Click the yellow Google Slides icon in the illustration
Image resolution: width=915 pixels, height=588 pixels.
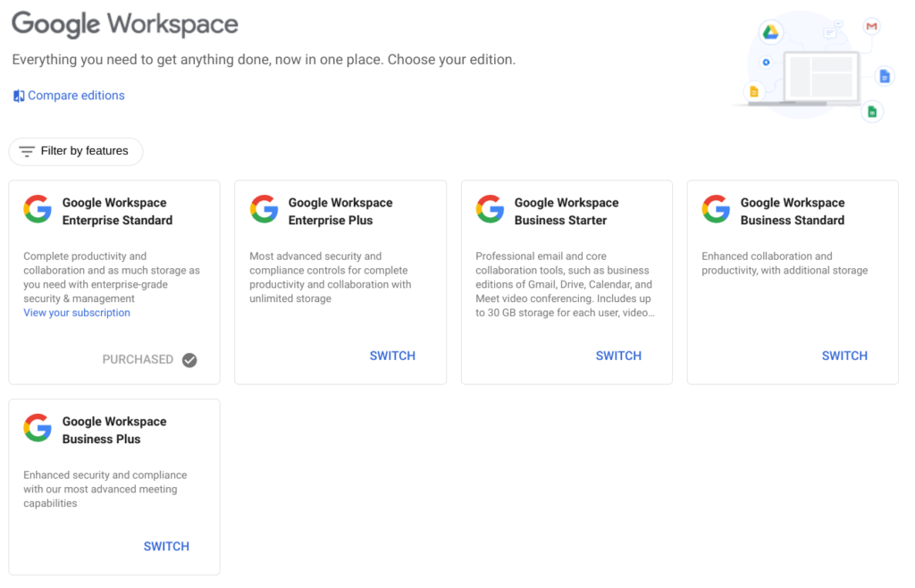(754, 91)
